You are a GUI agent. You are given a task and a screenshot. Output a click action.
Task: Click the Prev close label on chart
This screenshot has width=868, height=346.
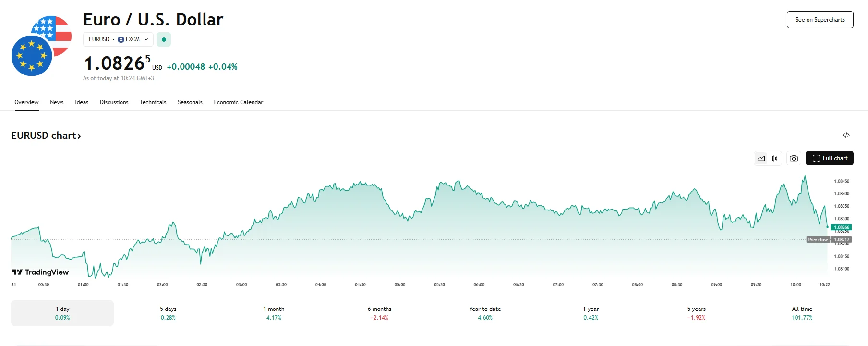pyautogui.click(x=818, y=239)
